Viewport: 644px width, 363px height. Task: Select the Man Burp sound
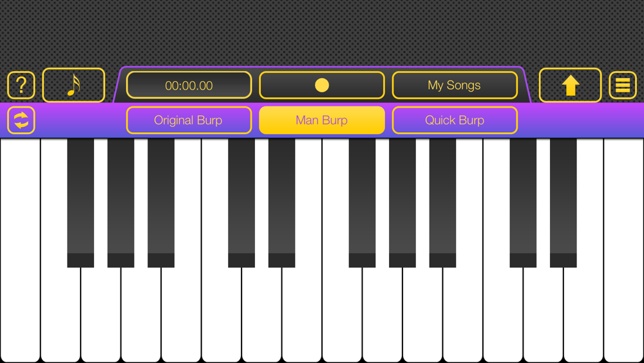click(321, 120)
